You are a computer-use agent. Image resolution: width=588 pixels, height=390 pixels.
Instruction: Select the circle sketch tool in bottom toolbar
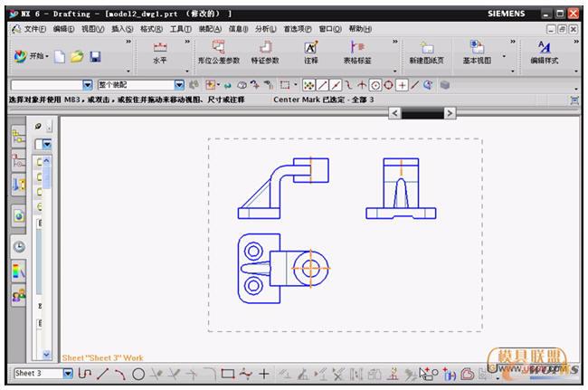coord(138,373)
